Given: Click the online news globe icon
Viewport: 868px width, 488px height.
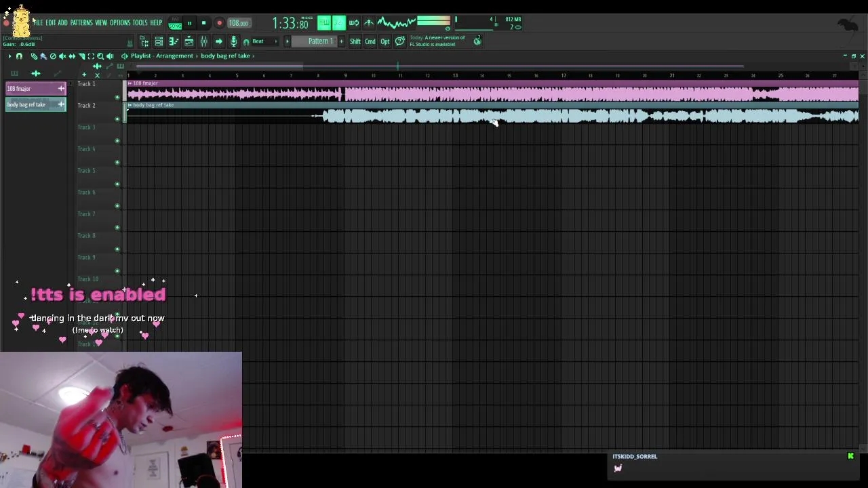Looking at the screenshot, I should 477,41.
